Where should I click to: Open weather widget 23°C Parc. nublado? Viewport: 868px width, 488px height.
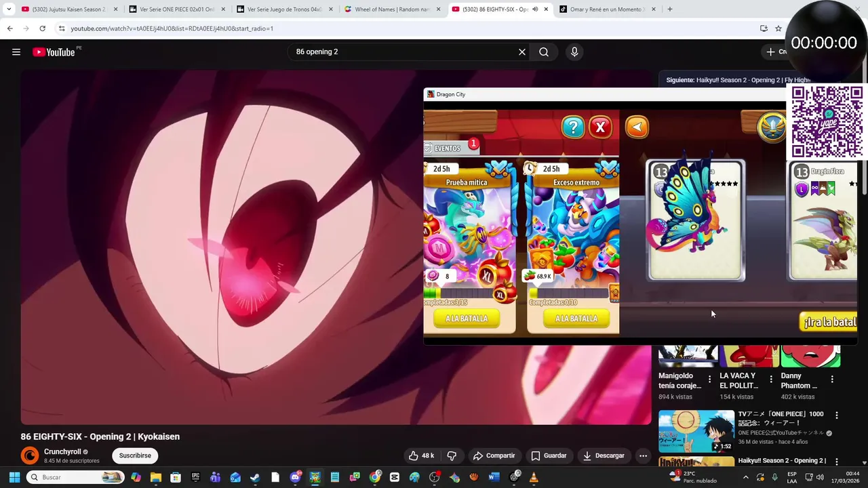tap(692, 477)
